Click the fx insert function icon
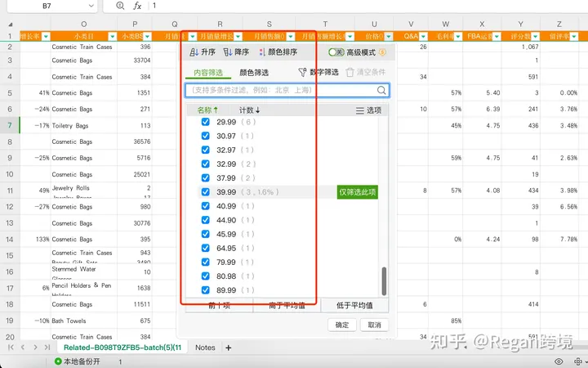 pyautogui.click(x=137, y=6)
